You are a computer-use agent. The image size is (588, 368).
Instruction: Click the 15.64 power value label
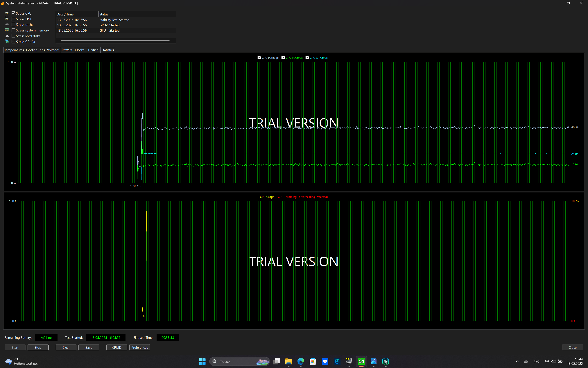click(x=575, y=164)
